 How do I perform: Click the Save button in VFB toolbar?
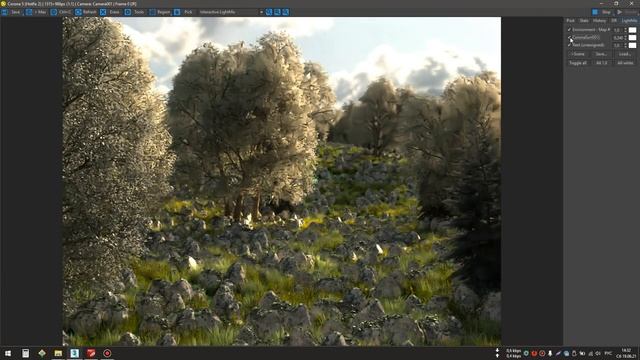tap(11, 12)
